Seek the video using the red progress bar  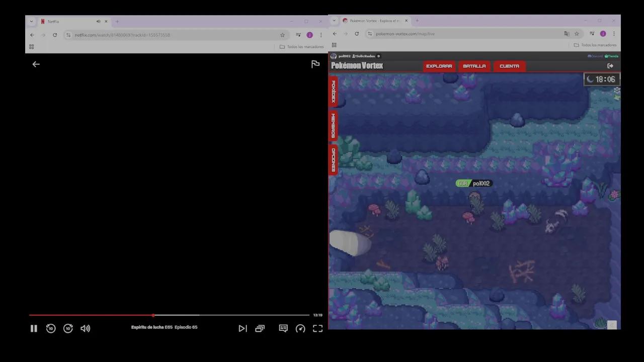pos(153,315)
